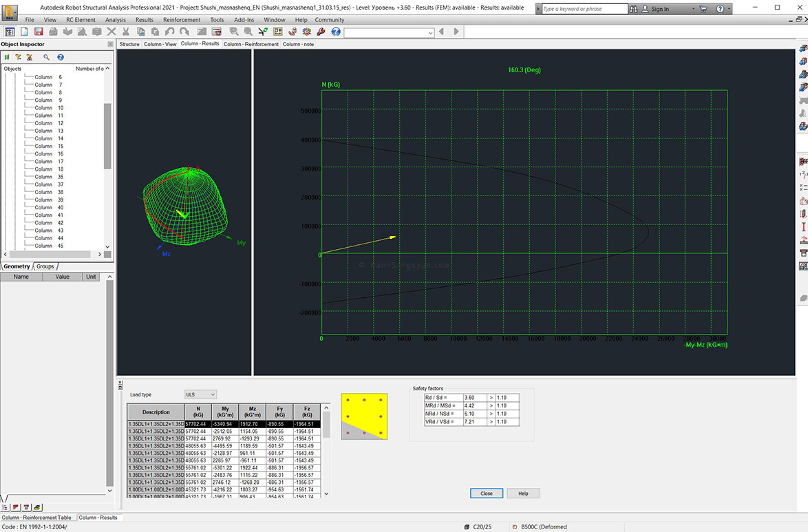Click the layout selection icon at toolbar start
Image resolution: width=808 pixels, height=532 pixels.
coord(10,32)
